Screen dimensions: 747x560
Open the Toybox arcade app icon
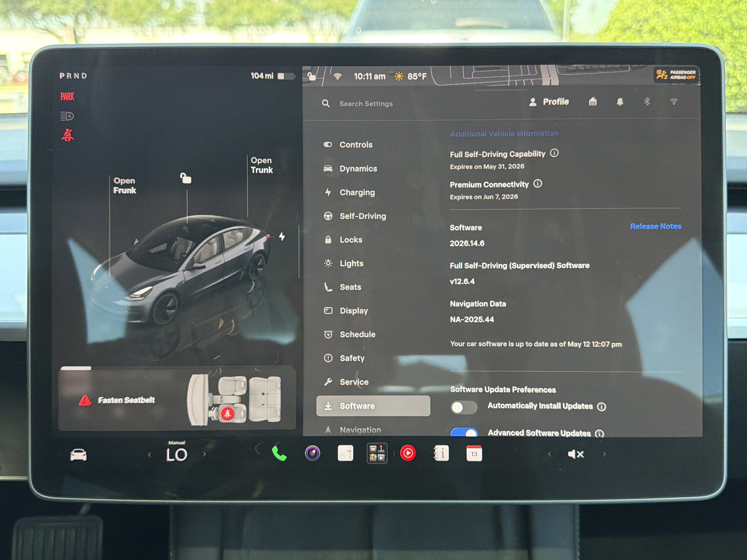point(377,453)
